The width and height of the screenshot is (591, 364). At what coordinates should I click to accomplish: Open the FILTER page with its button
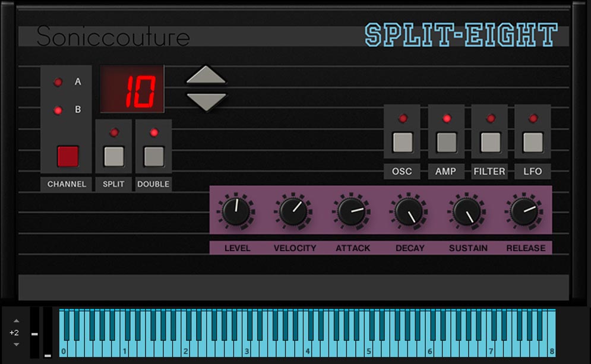tap(491, 143)
